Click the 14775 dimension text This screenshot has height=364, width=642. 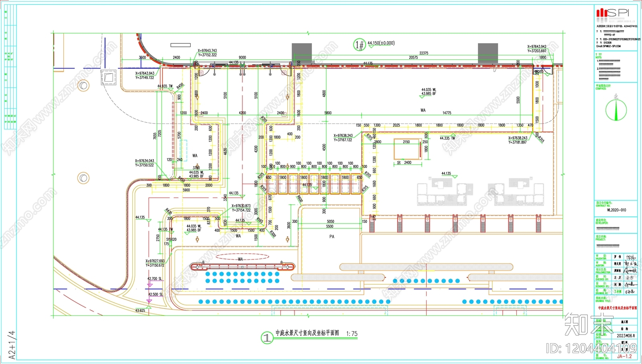tap(447, 113)
